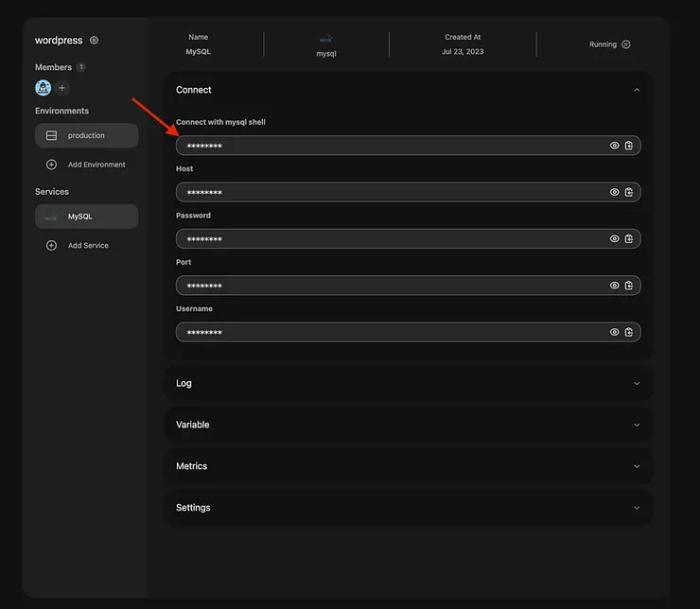Image resolution: width=700 pixels, height=609 pixels.
Task: Select the MySQL service in sidebar
Action: coord(86,217)
